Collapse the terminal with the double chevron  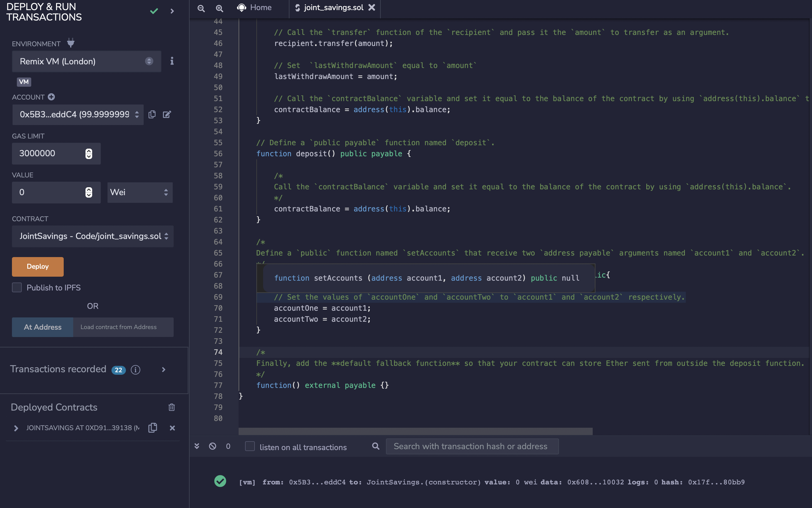click(x=197, y=446)
